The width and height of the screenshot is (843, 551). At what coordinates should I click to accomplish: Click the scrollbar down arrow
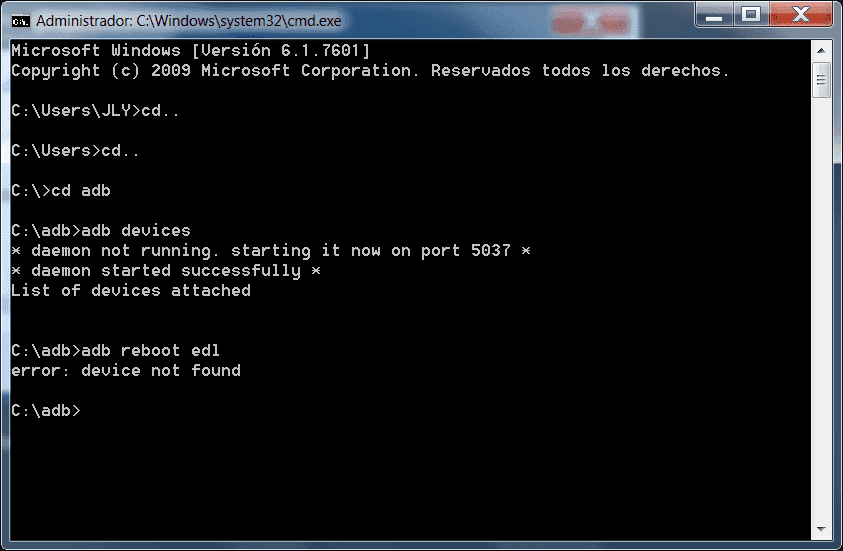pos(821,529)
